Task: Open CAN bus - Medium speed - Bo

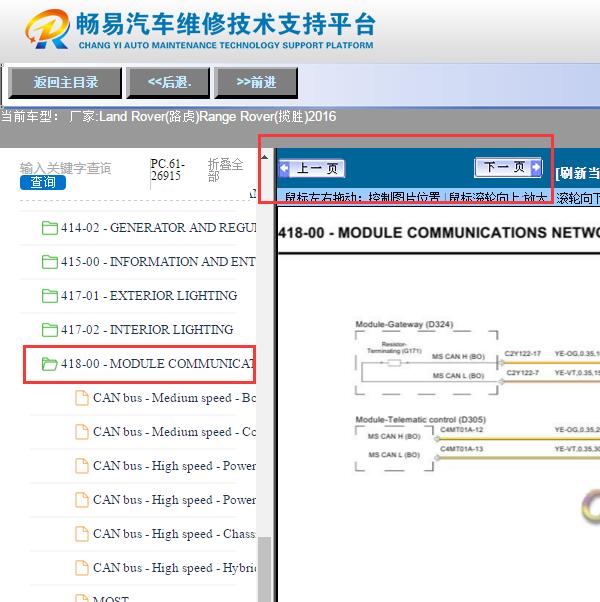Action: [x=174, y=398]
